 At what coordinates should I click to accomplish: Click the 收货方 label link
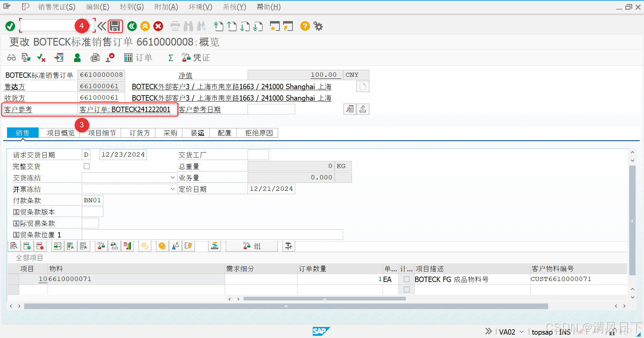(x=15, y=98)
